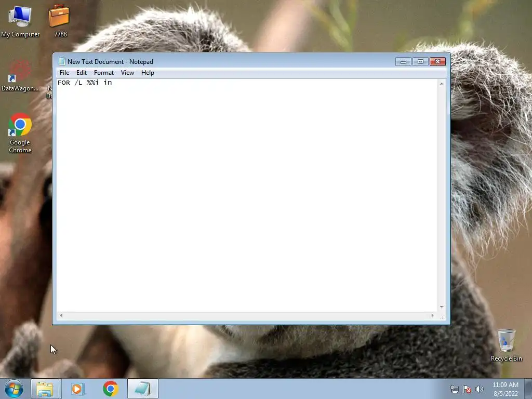The height and width of the screenshot is (399, 532).
Task: Close the Notepad window
Action: pos(437,62)
